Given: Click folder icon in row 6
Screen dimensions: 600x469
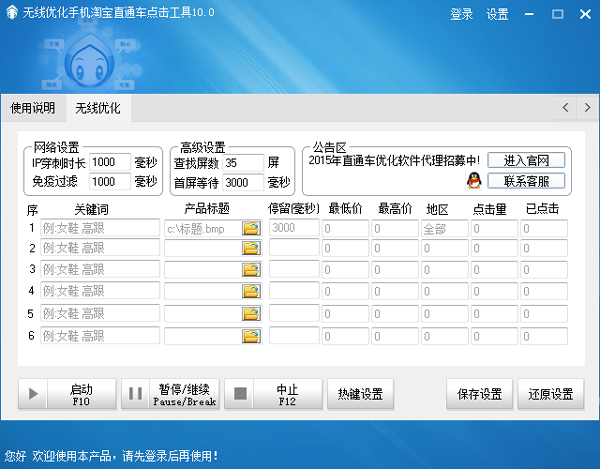Looking at the screenshot, I should point(250,335).
